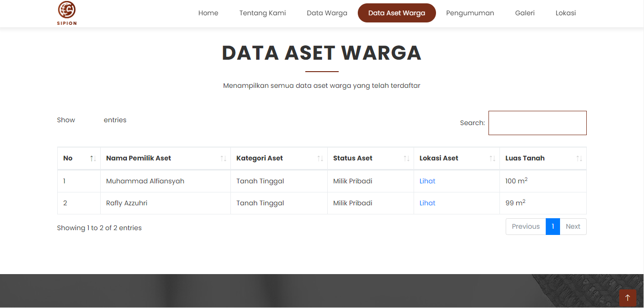Click the scroll-to-top arrow button
This screenshot has width=644, height=308.
627,297
